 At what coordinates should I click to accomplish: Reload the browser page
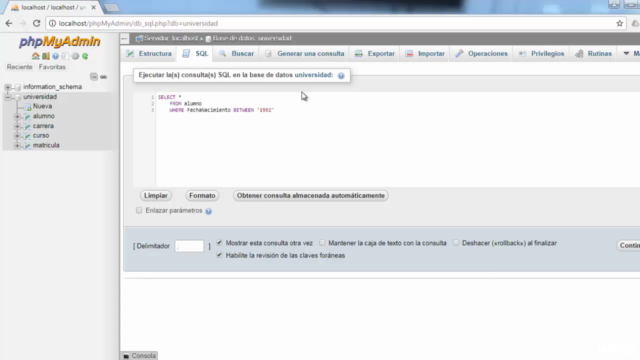36,23
